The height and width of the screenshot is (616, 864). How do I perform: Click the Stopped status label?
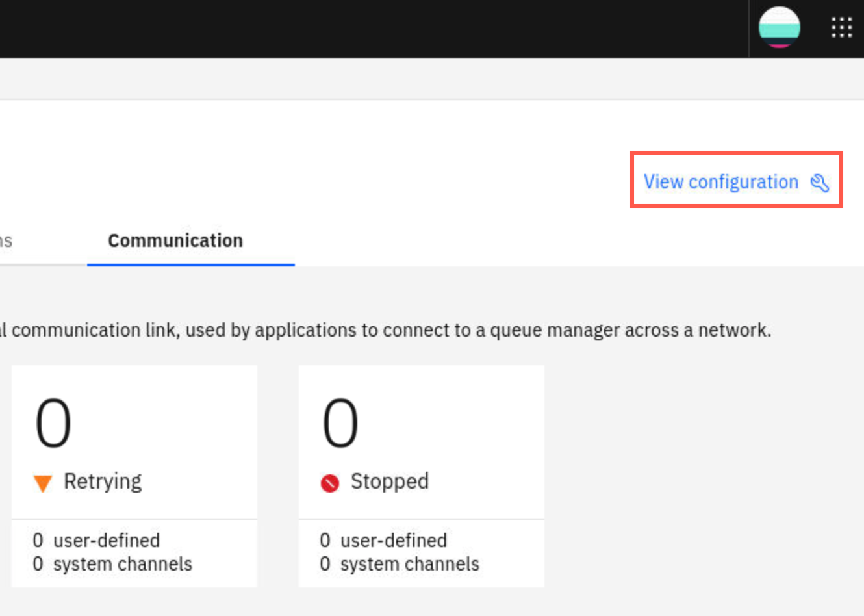pyautogui.click(x=390, y=481)
